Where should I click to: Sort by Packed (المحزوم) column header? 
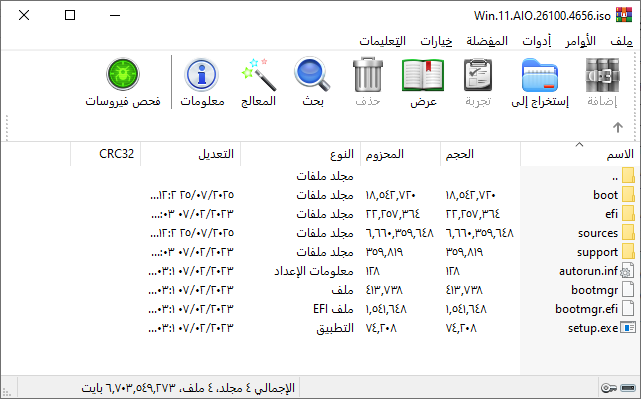[400, 154]
